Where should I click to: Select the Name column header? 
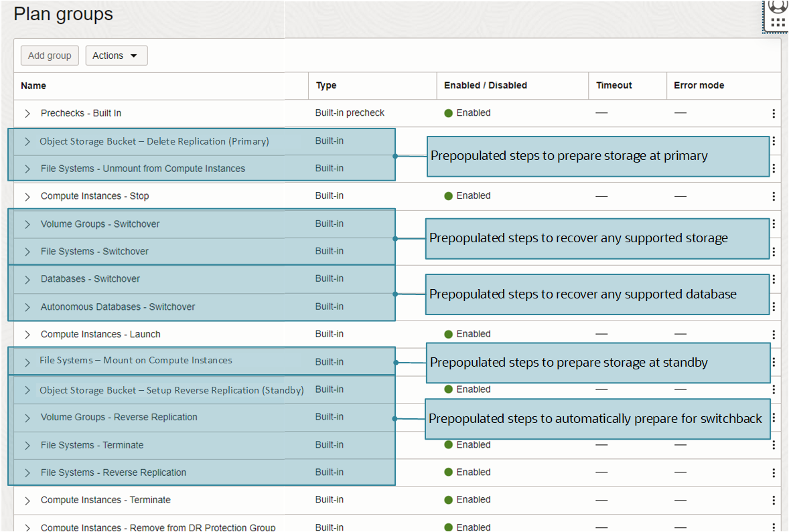click(32, 86)
